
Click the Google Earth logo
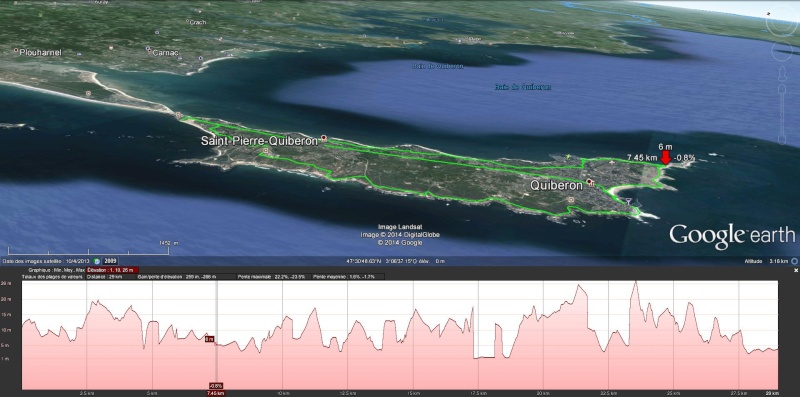[732, 235]
